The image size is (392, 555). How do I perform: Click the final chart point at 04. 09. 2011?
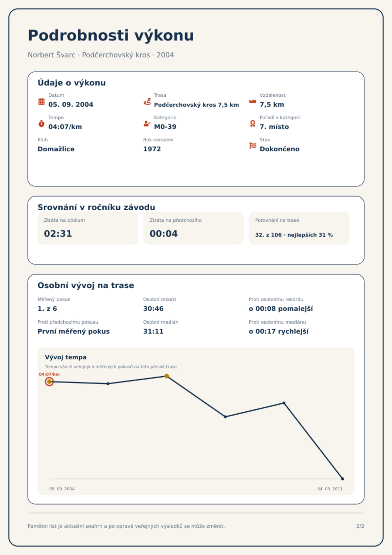click(342, 479)
